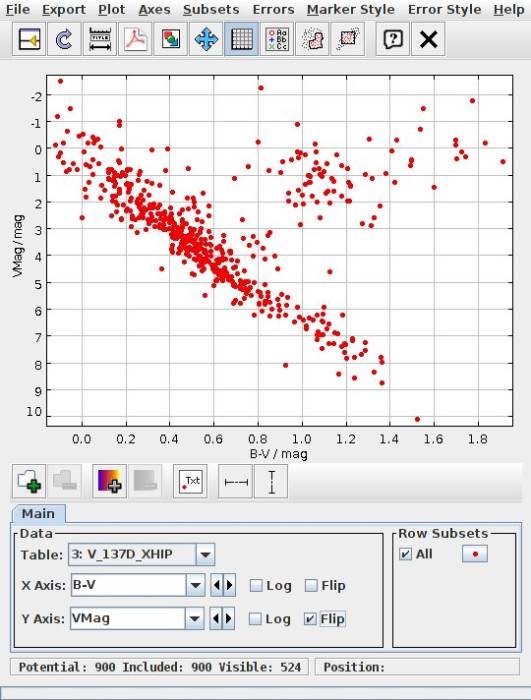Click the red dot marker style swatch
The height and width of the screenshot is (700, 531).
coord(475,554)
